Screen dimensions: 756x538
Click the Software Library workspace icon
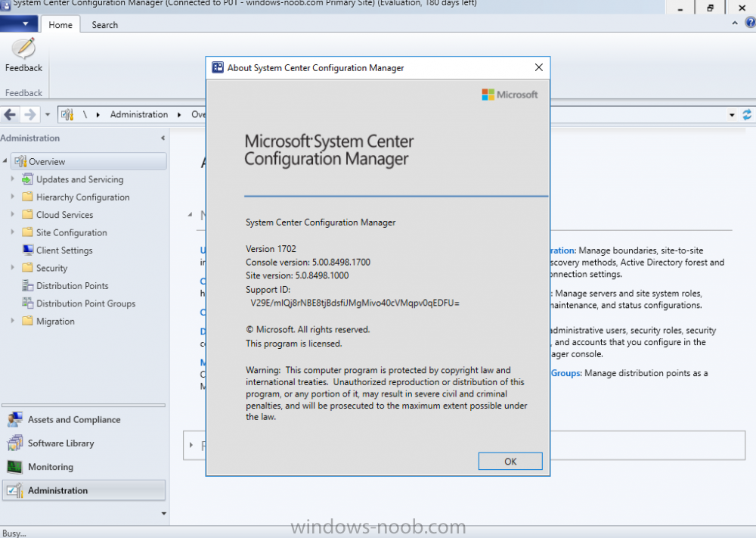(x=14, y=443)
